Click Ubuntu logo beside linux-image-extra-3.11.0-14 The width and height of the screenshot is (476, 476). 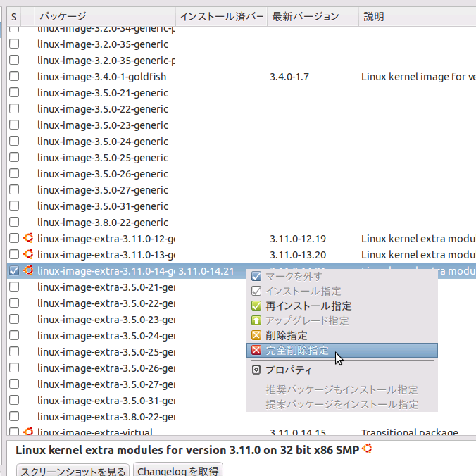tap(28, 270)
